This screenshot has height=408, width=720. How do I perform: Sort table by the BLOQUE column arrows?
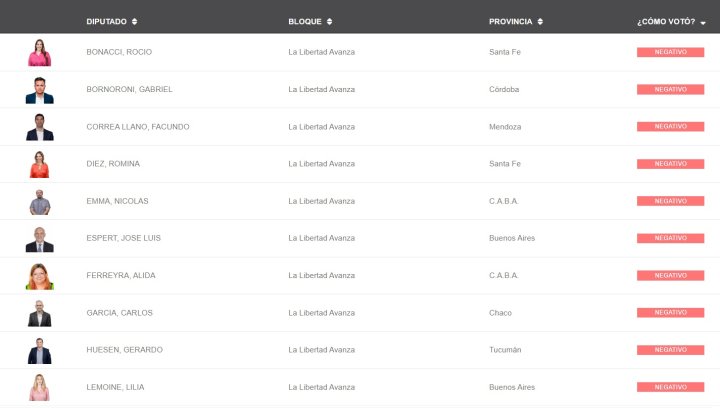coord(329,22)
